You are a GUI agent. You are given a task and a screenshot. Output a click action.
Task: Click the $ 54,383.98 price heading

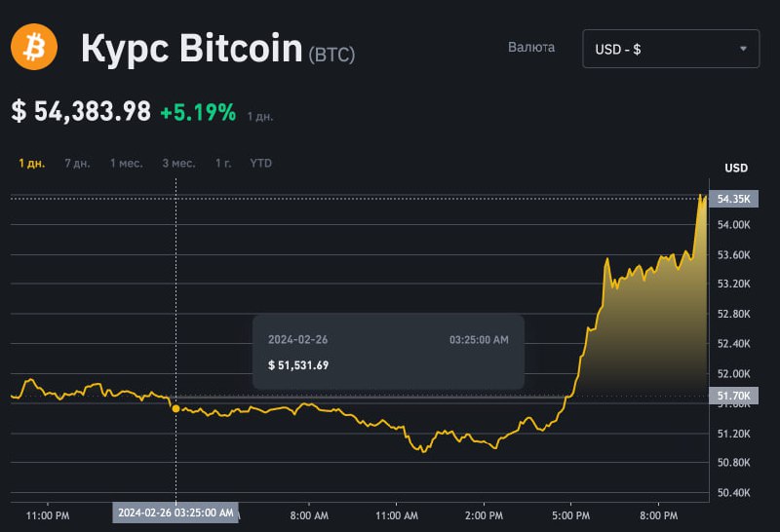81,112
